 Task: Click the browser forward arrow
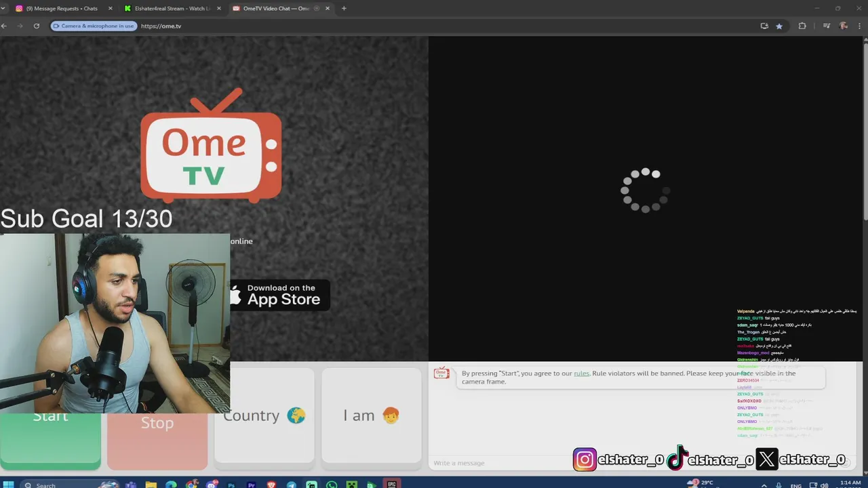pos(20,26)
